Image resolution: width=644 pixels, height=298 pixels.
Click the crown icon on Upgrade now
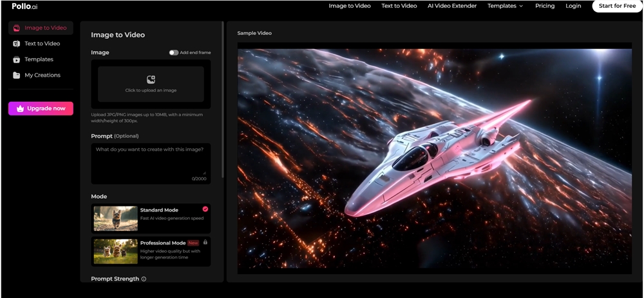point(21,108)
